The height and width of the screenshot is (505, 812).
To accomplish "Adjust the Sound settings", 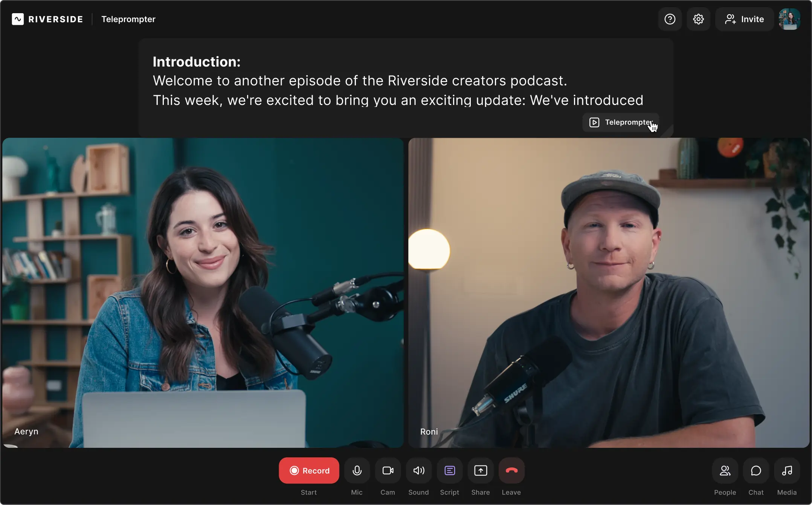I will pos(418,470).
